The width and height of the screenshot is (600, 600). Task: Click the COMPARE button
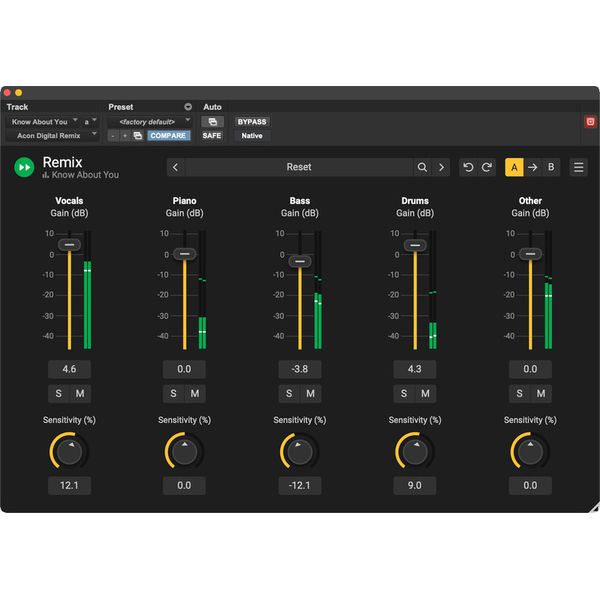(168, 135)
